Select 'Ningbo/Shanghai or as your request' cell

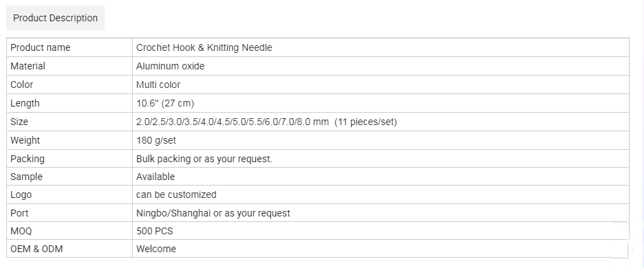click(380, 213)
